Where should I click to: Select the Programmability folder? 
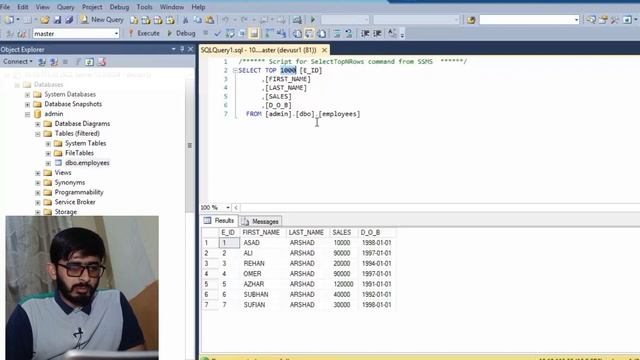pyautogui.click(x=79, y=192)
